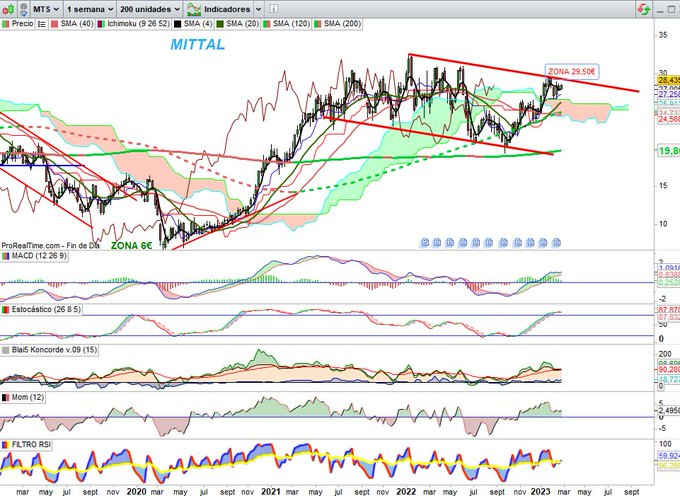
Task: Open SMA (200) indicator label
Action: 342,24
